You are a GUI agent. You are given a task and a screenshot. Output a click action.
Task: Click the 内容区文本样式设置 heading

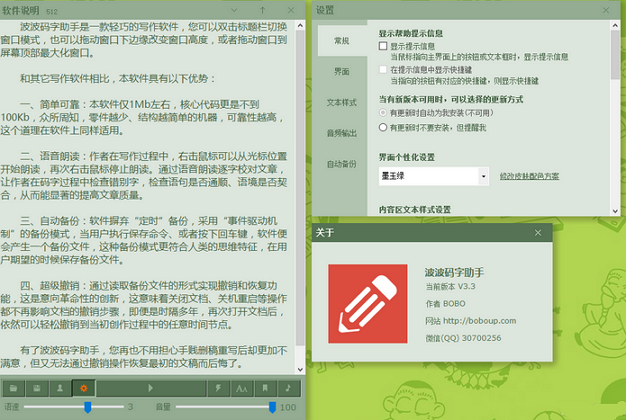coord(415,210)
